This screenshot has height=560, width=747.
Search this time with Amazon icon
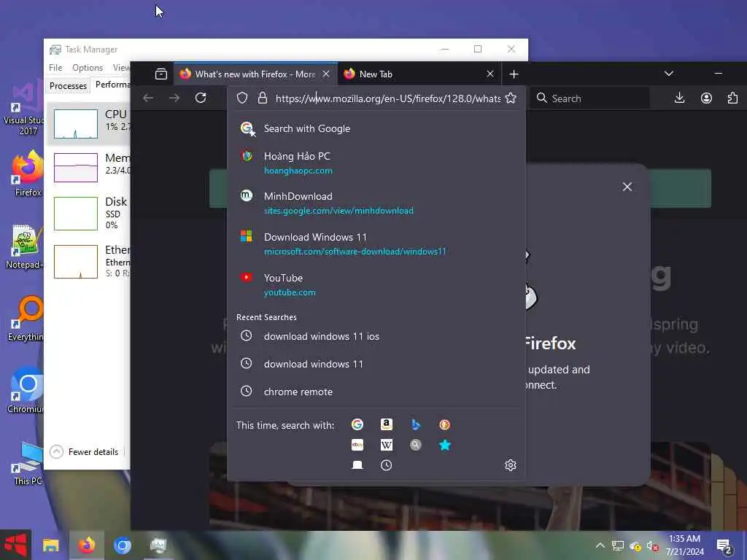pos(387,424)
